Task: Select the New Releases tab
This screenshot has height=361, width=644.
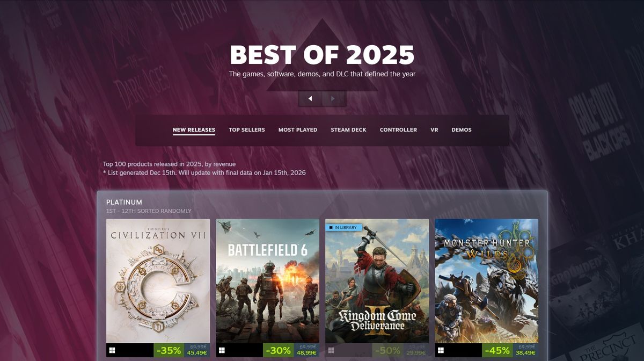Action: (194, 130)
